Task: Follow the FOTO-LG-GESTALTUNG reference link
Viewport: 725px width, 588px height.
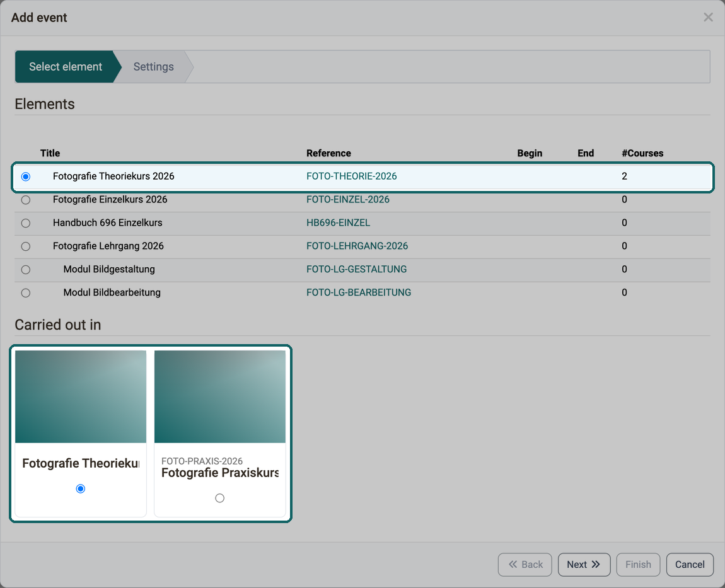Action: 356,269
